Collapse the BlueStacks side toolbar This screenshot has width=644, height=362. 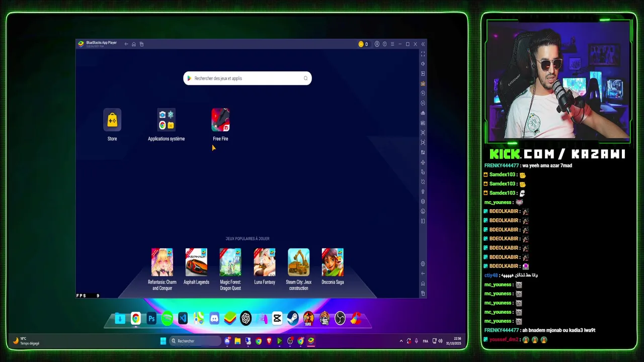[423, 44]
